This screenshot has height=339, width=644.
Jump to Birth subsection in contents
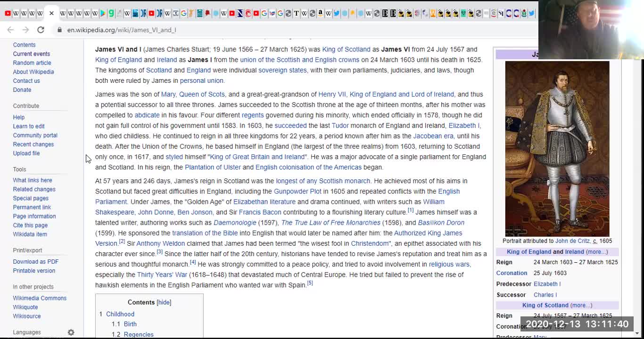[x=130, y=324]
